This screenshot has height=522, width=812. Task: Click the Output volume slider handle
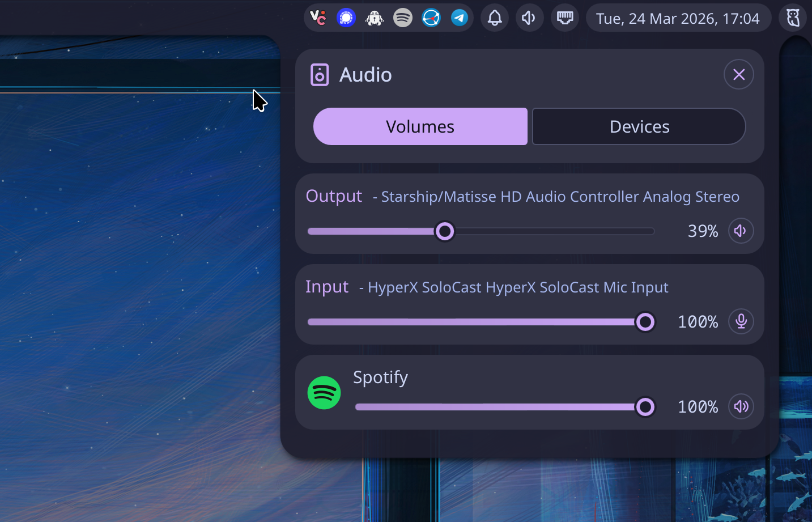[x=445, y=231]
